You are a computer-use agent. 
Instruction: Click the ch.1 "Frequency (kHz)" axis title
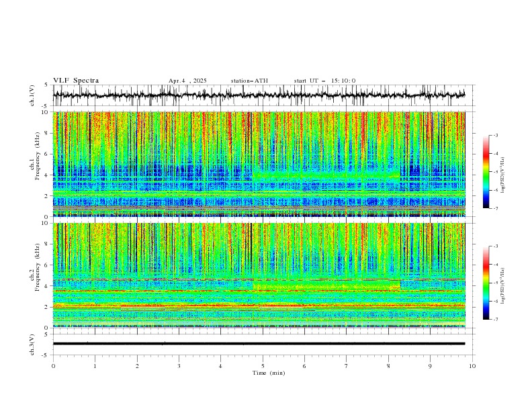[x=37, y=155]
